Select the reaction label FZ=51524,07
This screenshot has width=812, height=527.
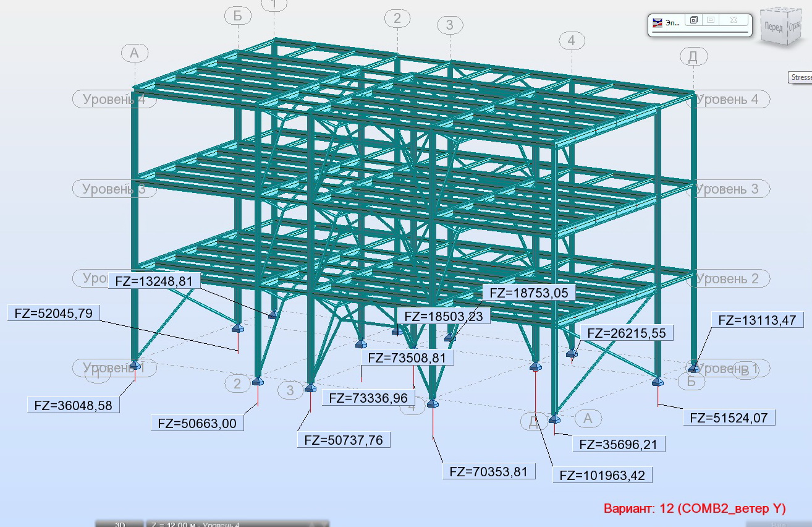(729, 418)
